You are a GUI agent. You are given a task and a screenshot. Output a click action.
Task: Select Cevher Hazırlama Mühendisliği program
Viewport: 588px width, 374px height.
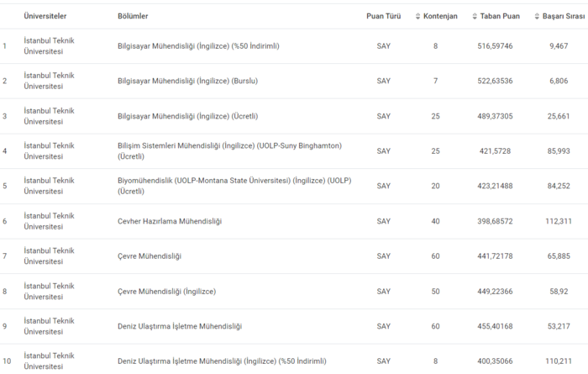click(170, 221)
